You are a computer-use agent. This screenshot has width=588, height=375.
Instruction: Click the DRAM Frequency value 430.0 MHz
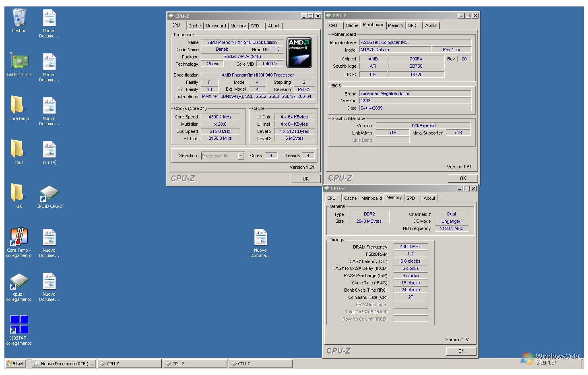411,247
